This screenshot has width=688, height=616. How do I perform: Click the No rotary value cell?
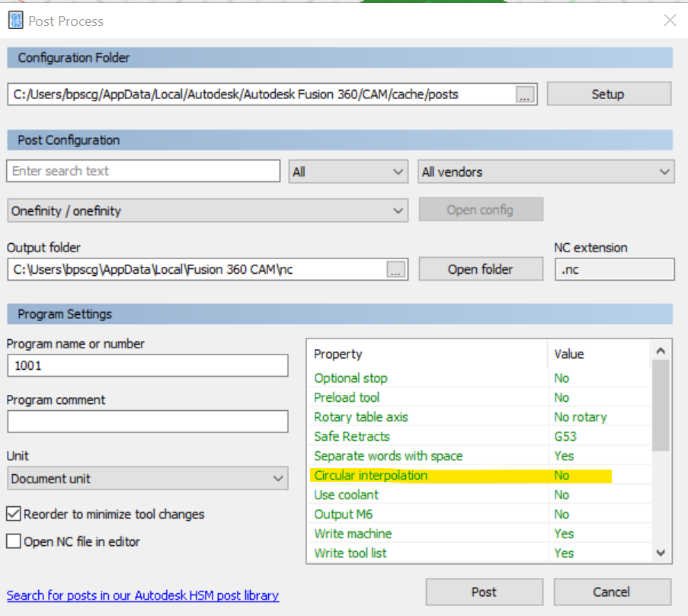tap(581, 417)
